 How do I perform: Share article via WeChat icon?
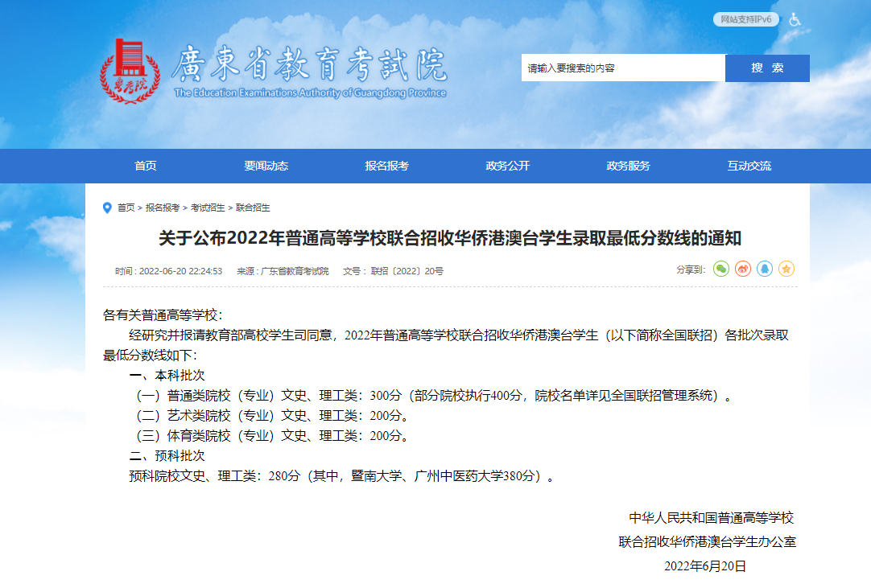[x=721, y=269]
